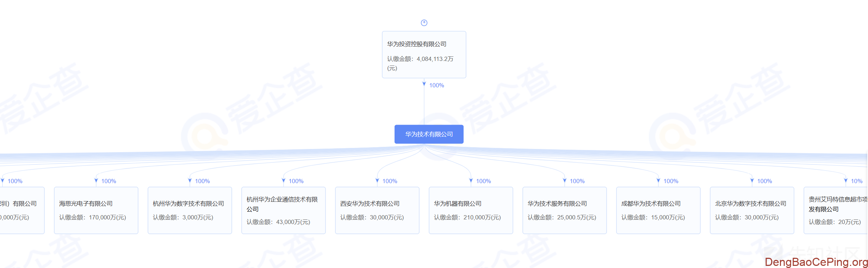Click the 杭州华为企业通信技术有限公司 name
This screenshot has height=268, width=868.
(282, 204)
